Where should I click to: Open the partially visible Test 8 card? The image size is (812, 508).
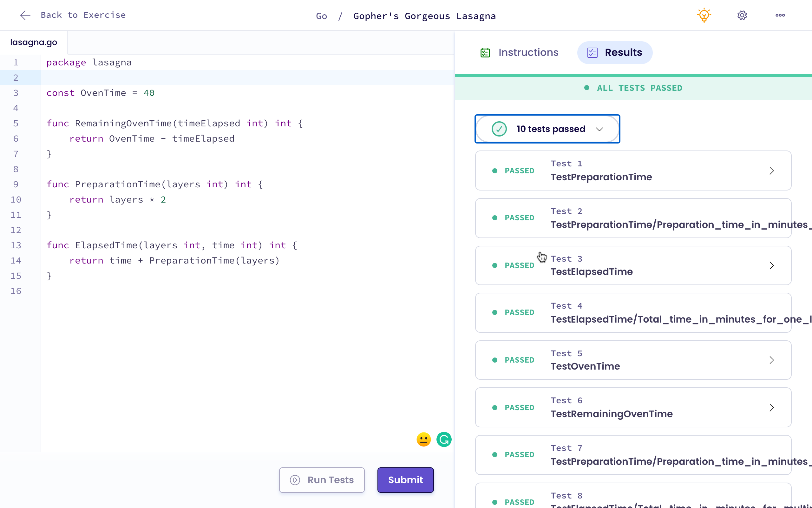coord(633,496)
